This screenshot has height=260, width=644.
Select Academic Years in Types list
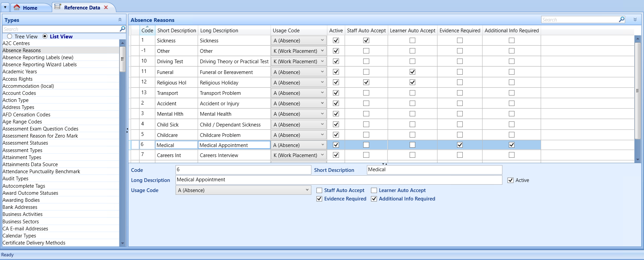point(20,72)
